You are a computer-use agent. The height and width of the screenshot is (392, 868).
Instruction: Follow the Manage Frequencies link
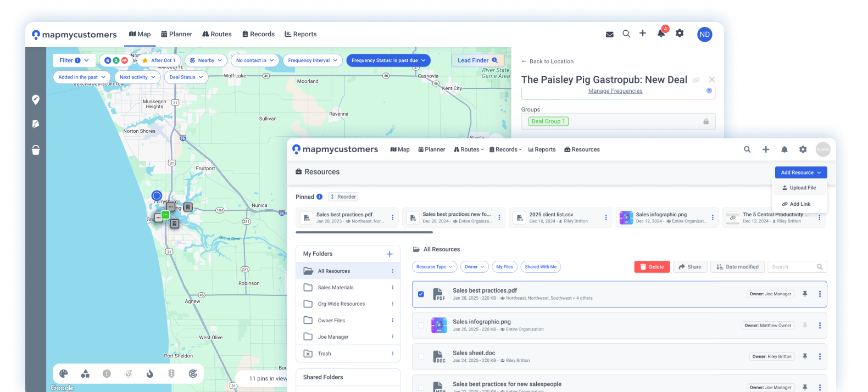[x=615, y=91]
